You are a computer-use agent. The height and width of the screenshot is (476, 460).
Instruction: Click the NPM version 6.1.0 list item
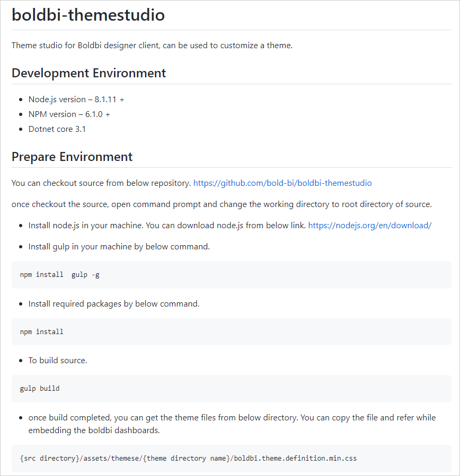pos(69,114)
